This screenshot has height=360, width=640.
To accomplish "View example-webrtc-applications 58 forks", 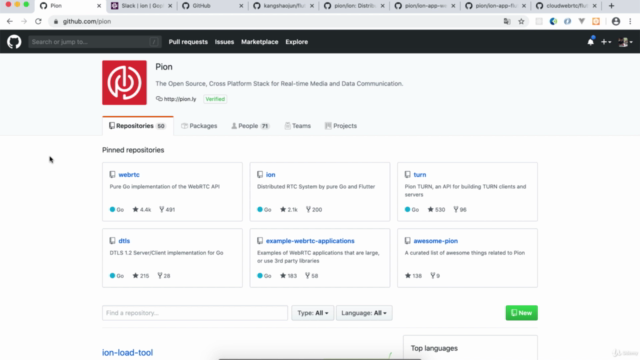I will (311, 276).
